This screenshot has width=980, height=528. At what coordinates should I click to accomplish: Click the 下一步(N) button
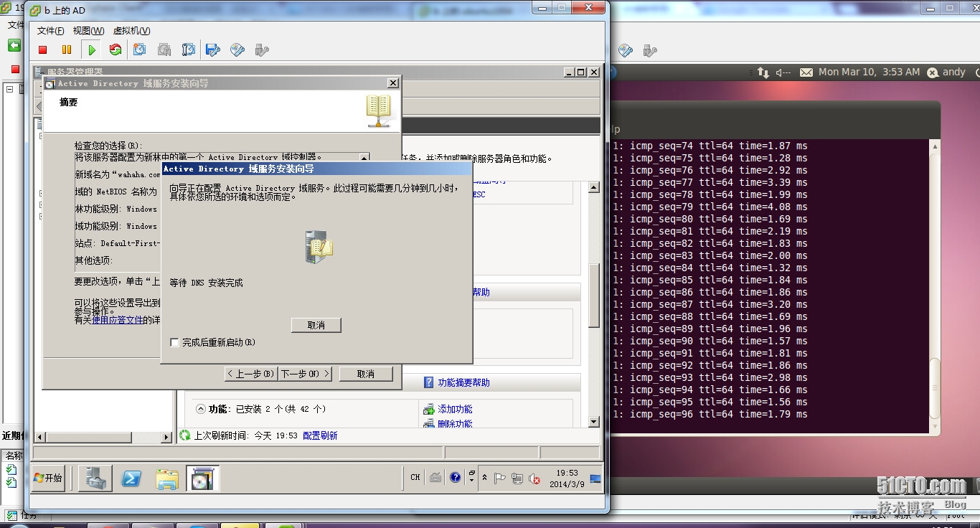305,374
